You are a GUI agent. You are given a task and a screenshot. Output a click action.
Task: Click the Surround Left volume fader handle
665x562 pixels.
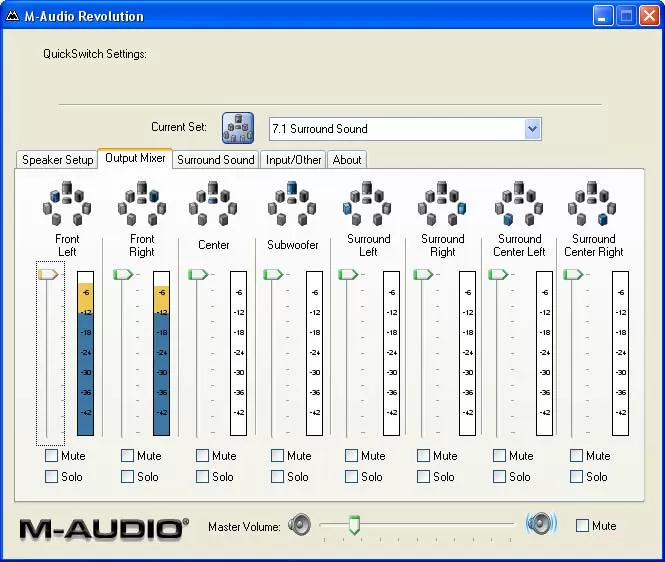[x=348, y=274]
